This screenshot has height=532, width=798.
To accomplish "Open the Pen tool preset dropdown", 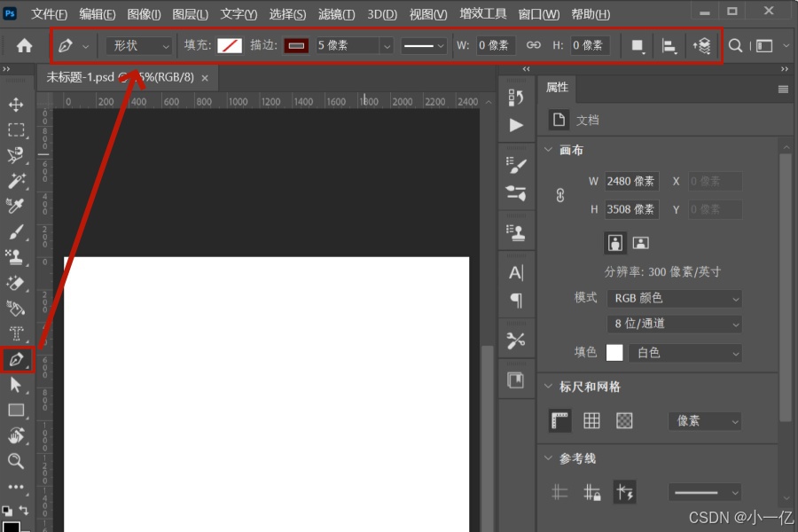I will (x=85, y=46).
